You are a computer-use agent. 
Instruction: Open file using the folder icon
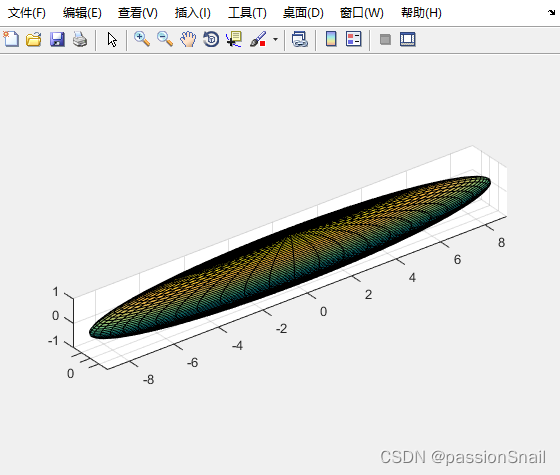click(34, 39)
